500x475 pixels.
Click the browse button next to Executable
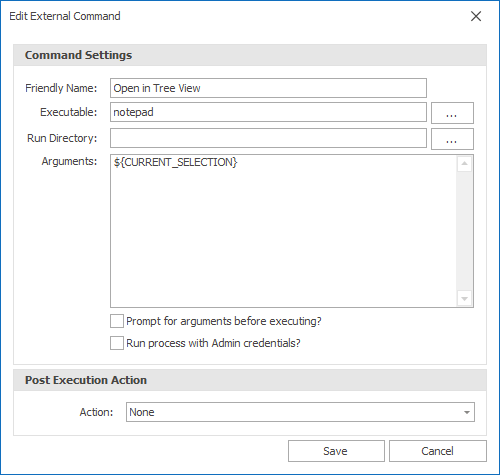pos(452,113)
